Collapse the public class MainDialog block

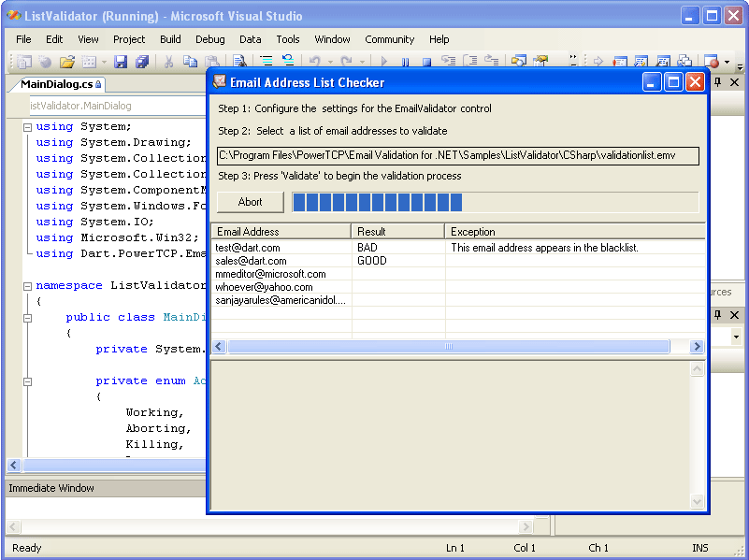point(28,318)
